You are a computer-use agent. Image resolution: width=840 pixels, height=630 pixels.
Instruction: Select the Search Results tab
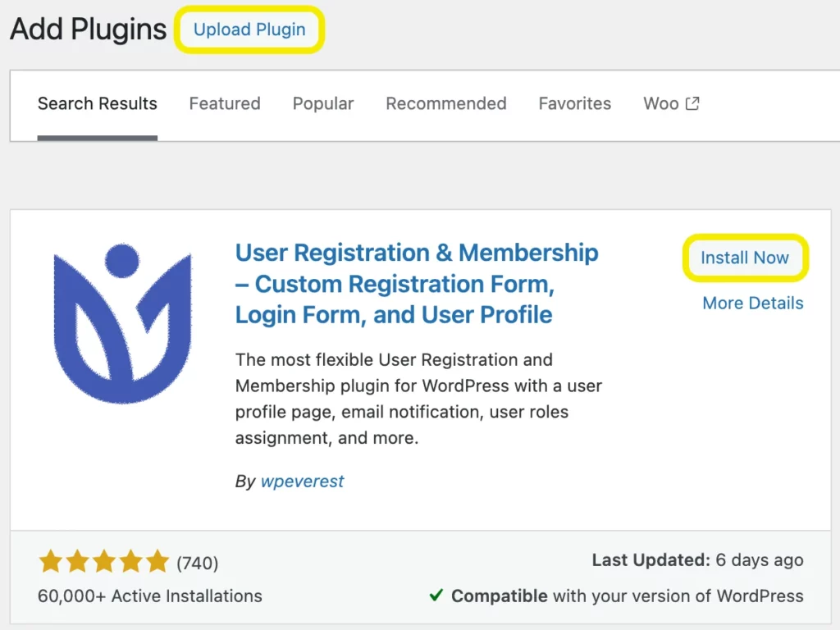tap(98, 103)
